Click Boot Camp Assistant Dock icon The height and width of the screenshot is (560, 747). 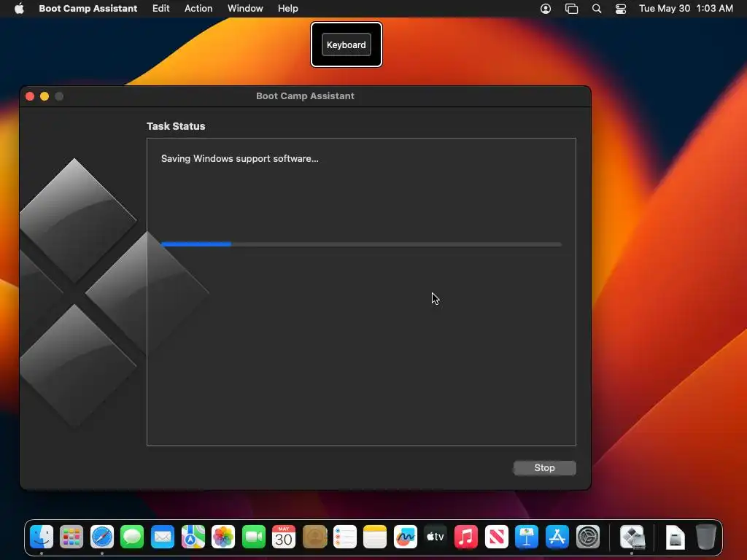pyautogui.click(x=632, y=537)
